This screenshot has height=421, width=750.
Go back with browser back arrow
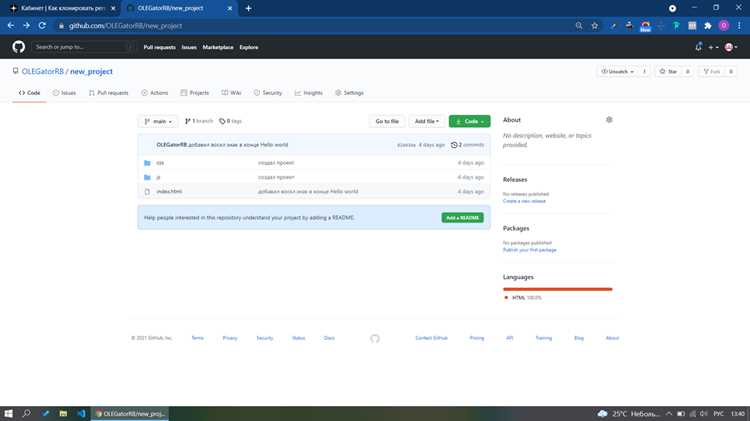[x=11, y=25]
